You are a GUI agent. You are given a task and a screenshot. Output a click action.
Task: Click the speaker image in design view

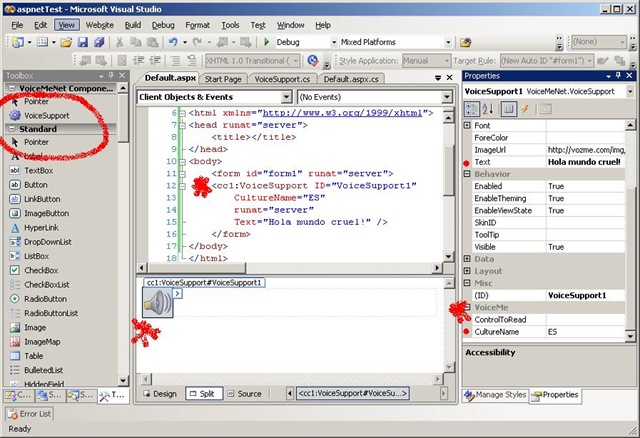pyautogui.click(x=158, y=302)
